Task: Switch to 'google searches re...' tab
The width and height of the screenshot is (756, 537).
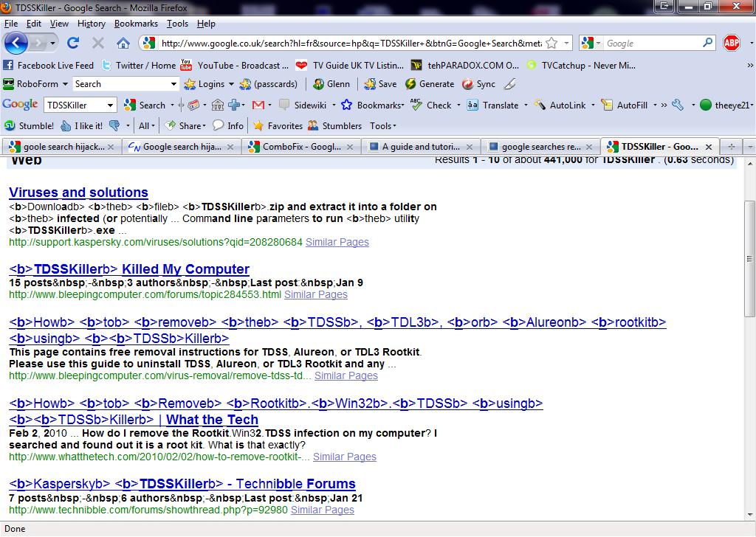Action: [x=539, y=146]
